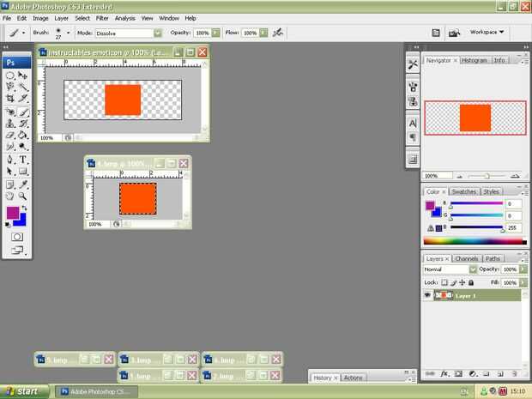Open the Mode Dissolve dropdown

pos(157,33)
